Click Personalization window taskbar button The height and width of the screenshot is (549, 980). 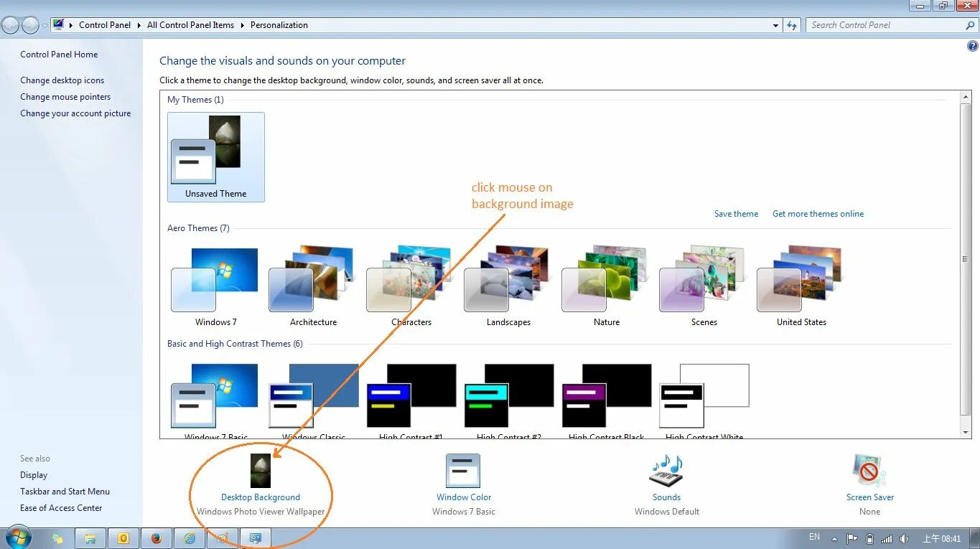(x=256, y=538)
